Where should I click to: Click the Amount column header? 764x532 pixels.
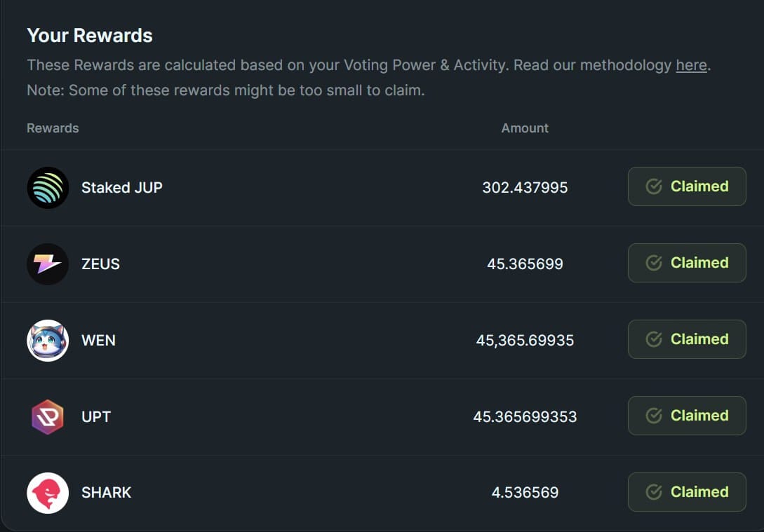point(525,128)
